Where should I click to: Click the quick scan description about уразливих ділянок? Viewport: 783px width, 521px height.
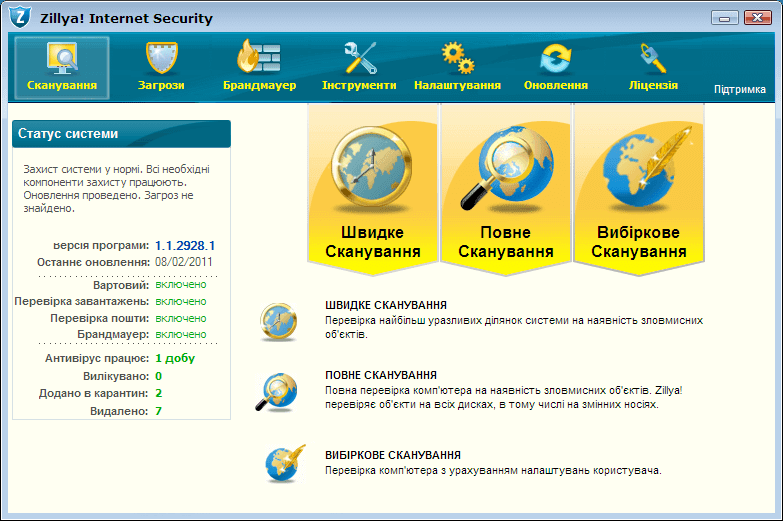[x=514, y=327]
